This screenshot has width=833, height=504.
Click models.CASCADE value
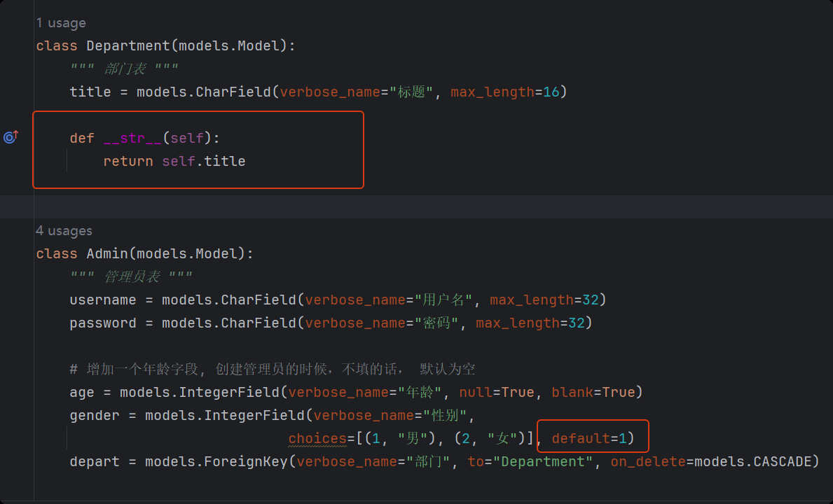point(753,461)
